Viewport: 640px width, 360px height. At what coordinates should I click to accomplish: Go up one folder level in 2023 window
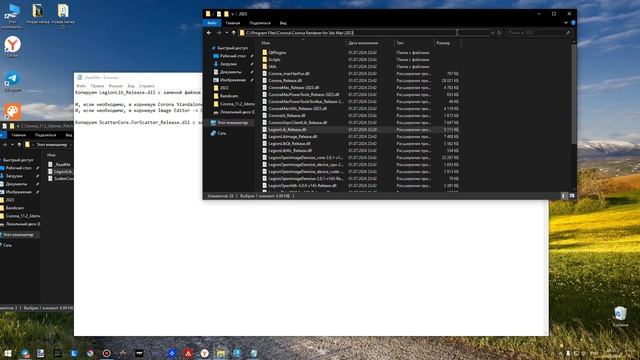[234, 33]
